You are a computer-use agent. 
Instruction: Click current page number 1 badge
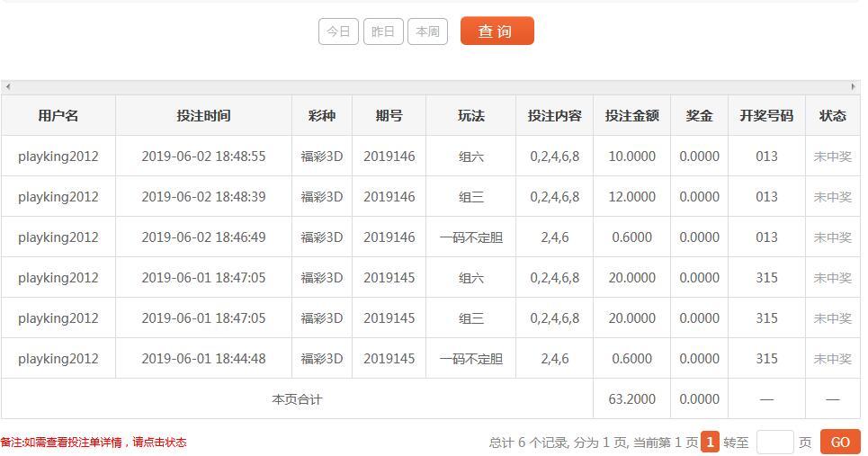[x=710, y=442]
